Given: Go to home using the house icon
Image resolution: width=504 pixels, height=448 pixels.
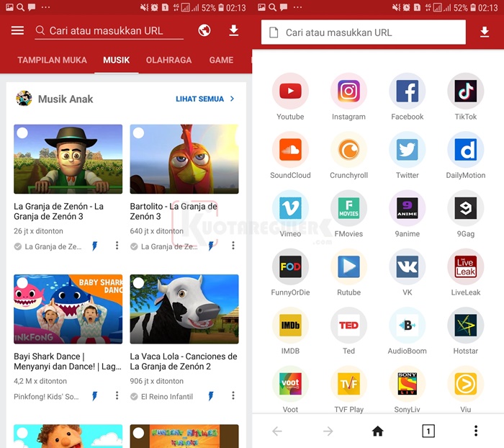Looking at the screenshot, I should pos(377,431).
